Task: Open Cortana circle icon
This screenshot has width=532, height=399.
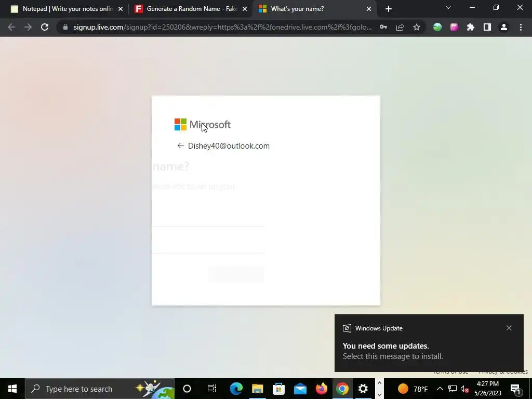Action: 187,389
